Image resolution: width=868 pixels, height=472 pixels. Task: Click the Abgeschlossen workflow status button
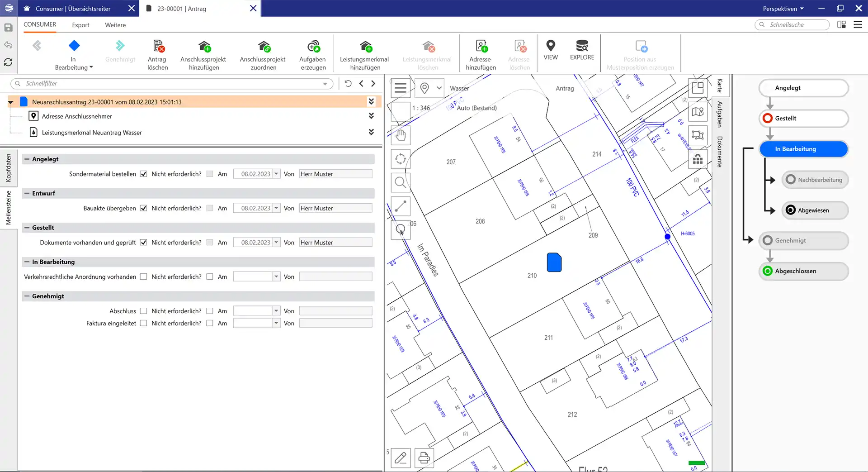tap(803, 271)
